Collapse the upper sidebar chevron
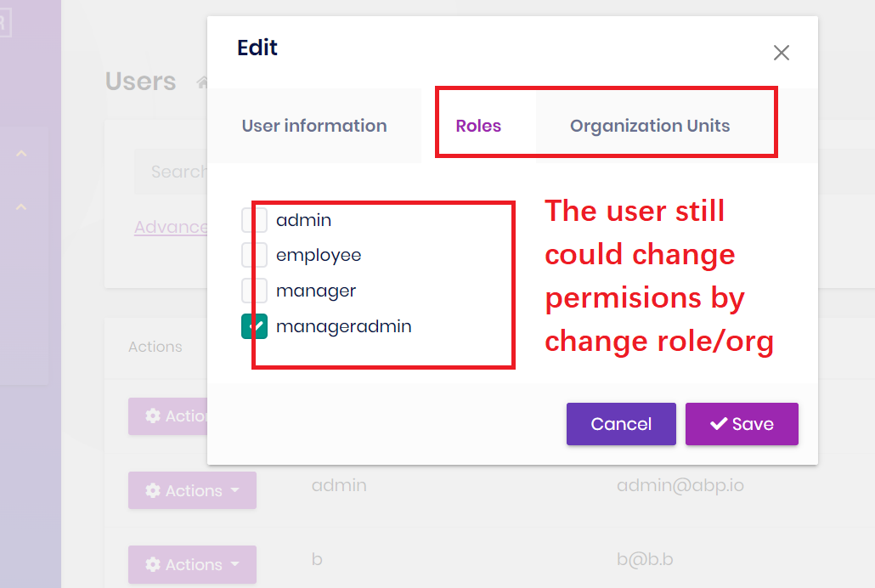 click(x=22, y=154)
